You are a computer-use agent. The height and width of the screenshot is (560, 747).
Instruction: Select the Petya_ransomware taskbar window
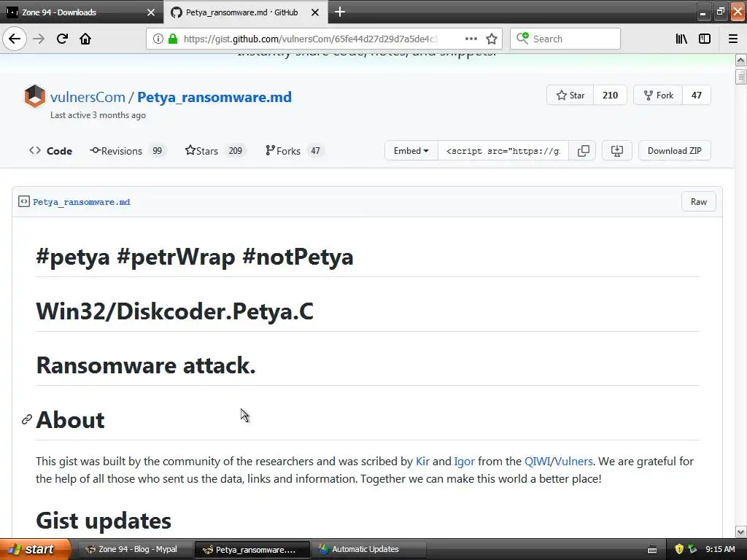click(x=252, y=550)
